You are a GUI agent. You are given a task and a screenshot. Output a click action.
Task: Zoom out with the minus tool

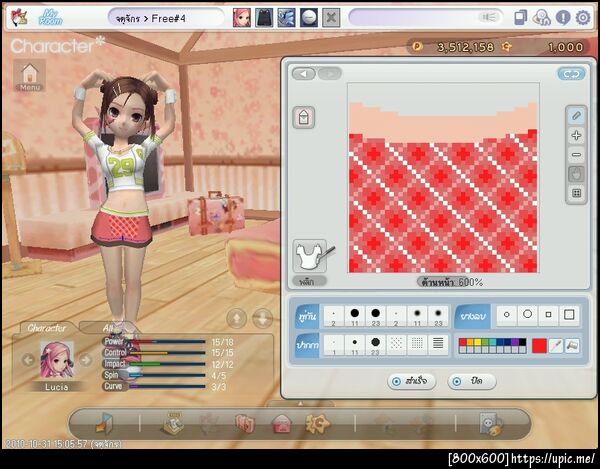pos(576,155)
